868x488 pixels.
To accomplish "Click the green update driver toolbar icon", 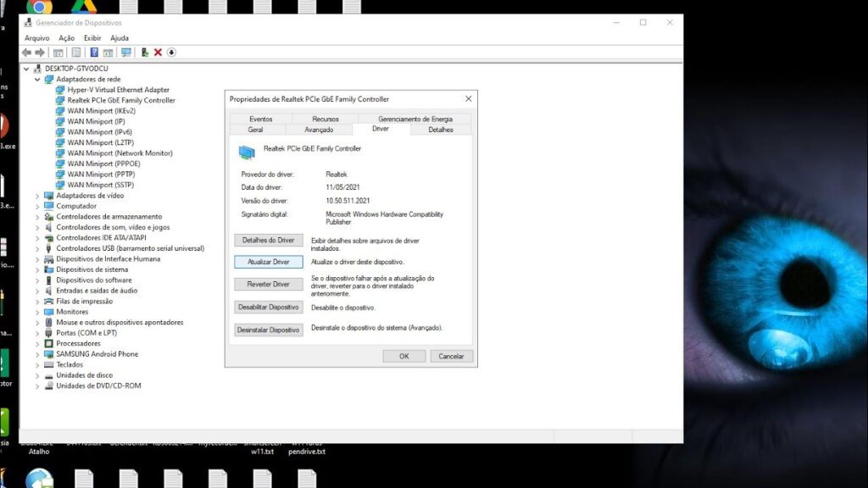I will pyautogui.click(x=144, y=53).
